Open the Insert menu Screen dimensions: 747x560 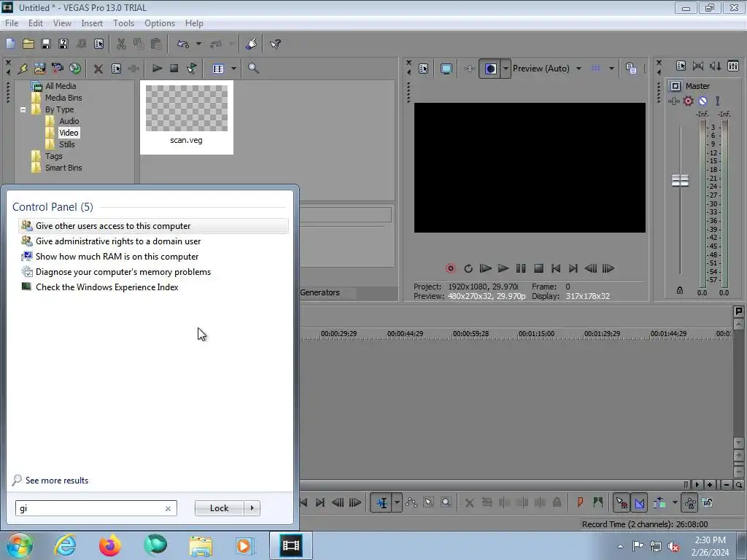tap(92, 23)
